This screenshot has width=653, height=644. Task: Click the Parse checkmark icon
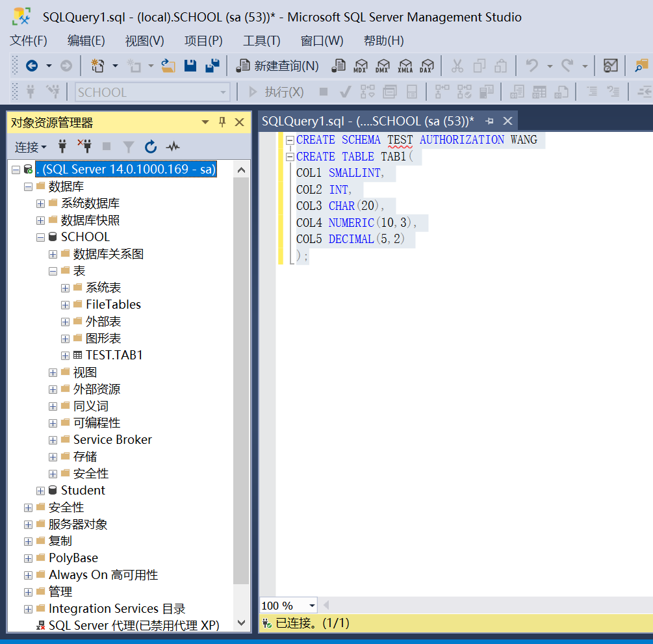pyautogui.click(x=345, y=92)
